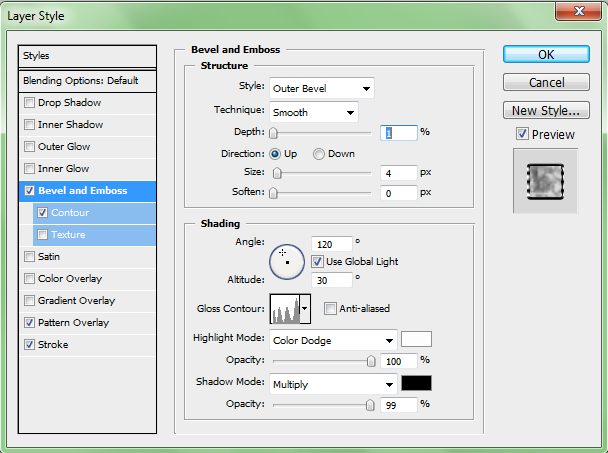Select Blending Options: Default
This screenshot has width=608, height=453.
(87, 81)
